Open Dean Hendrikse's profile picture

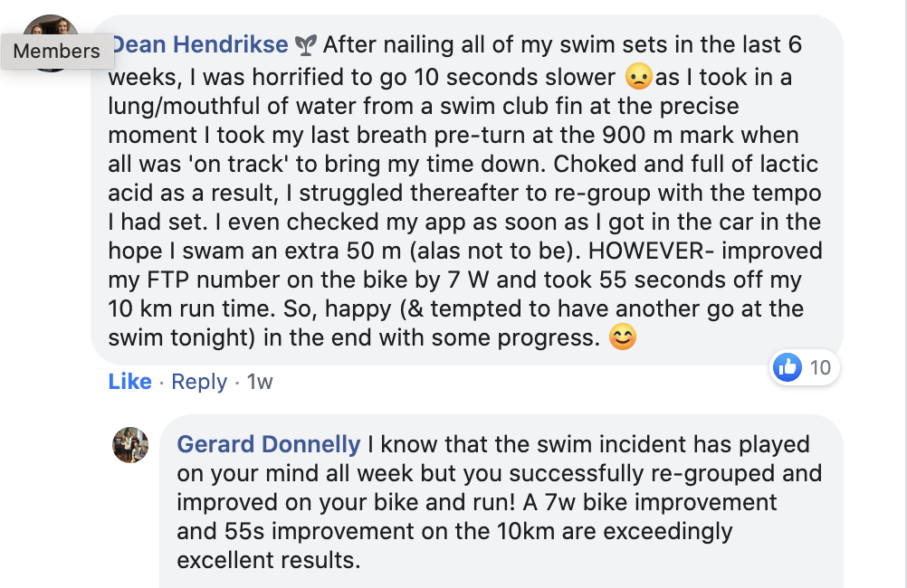[51, 29]
